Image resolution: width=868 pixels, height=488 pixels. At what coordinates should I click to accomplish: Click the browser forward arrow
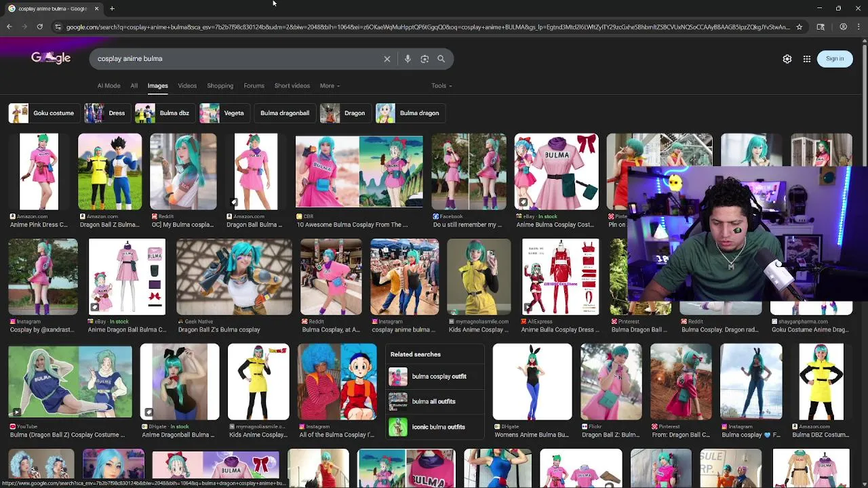(24, 27)
